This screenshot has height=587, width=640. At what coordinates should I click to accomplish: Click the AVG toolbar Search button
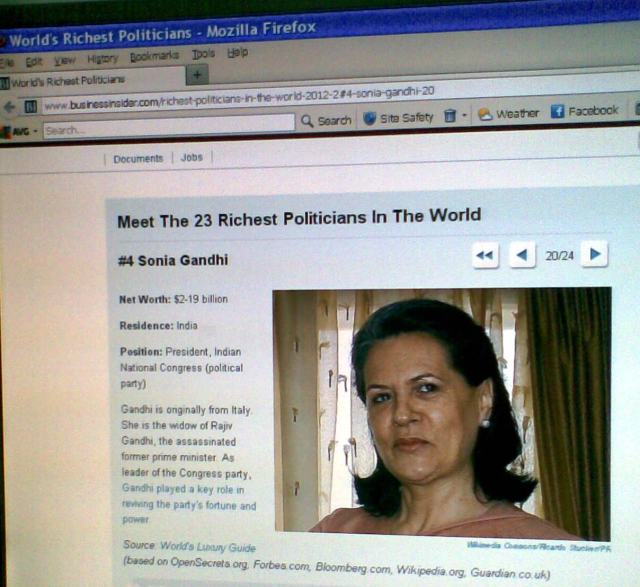[325, 120]
